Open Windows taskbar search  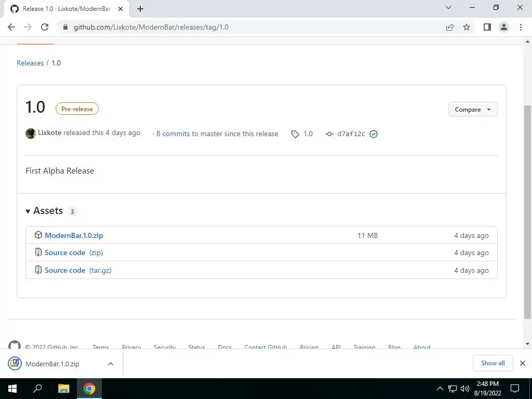[37, 389]
